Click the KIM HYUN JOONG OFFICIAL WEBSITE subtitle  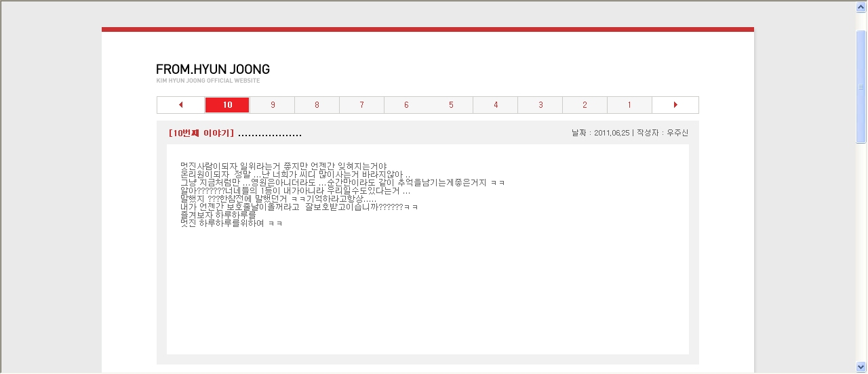(208, 81)
